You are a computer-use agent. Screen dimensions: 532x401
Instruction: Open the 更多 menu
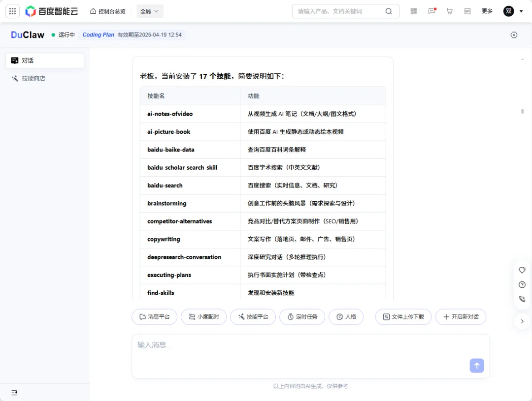pos(487,11)
